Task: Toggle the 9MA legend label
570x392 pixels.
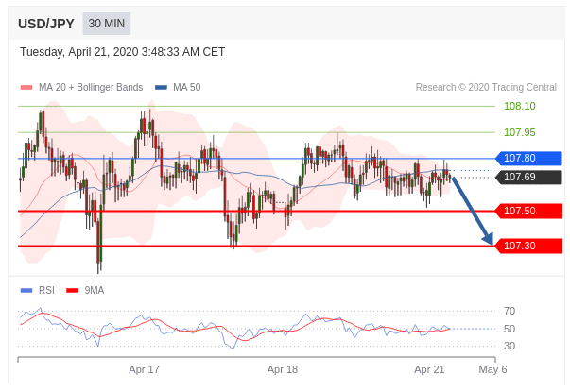Action: coord(95,291)
